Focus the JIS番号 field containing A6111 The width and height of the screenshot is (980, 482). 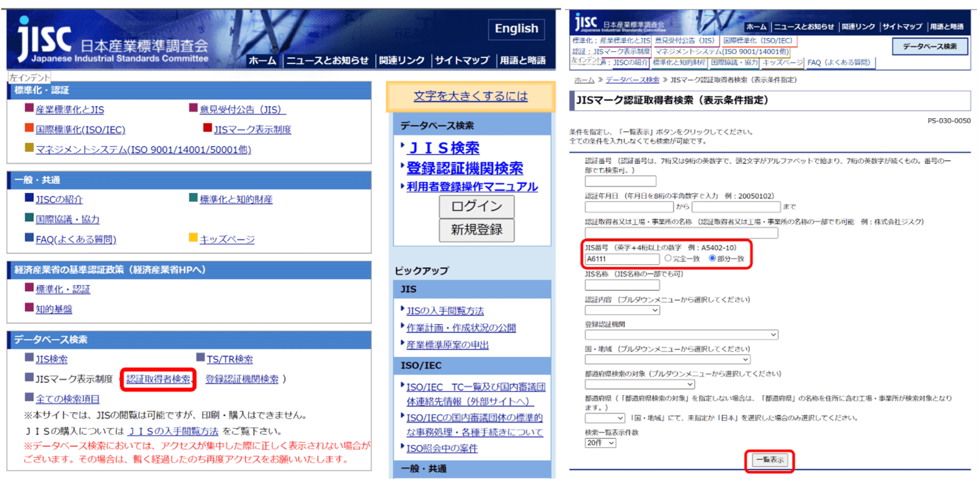[x=622, y=259]
